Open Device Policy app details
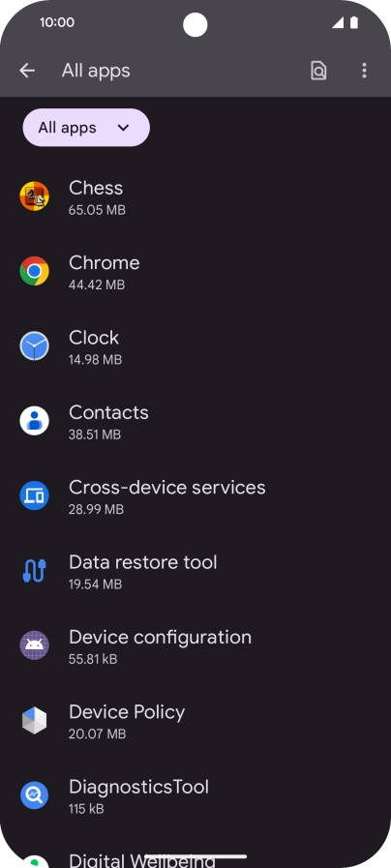Screen dimensions: 391x868 click(195, 720)
